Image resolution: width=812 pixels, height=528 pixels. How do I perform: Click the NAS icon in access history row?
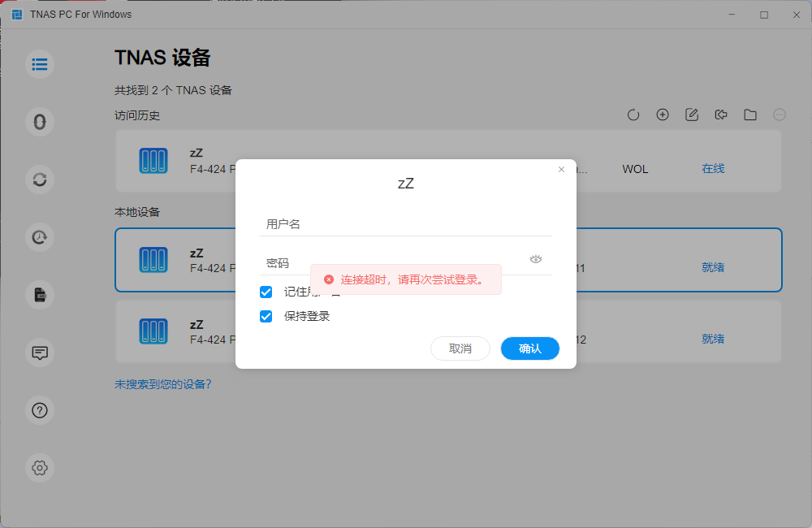point(153,161)
